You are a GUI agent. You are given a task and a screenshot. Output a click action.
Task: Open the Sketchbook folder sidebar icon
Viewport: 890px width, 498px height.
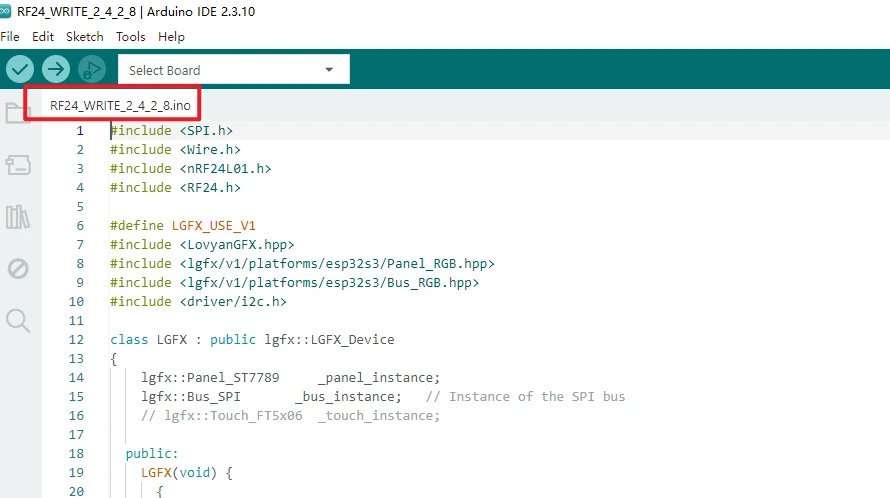pyautogui.click(x=17, y=113)
